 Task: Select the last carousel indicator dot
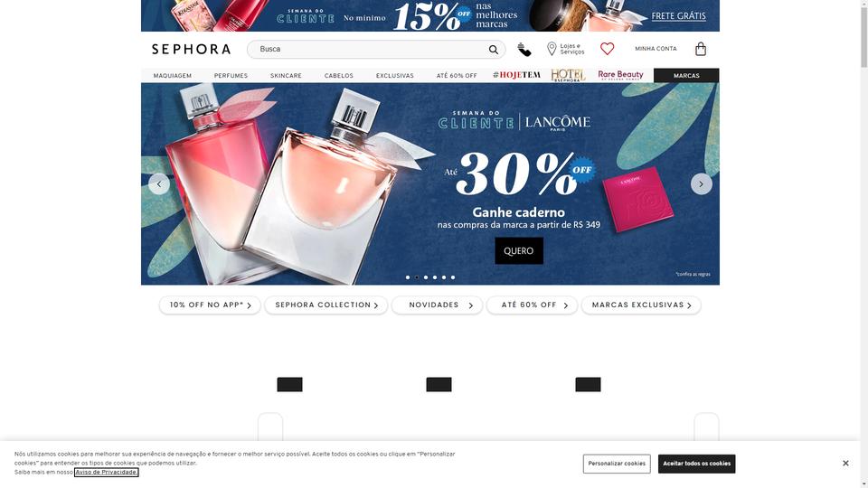453,277
